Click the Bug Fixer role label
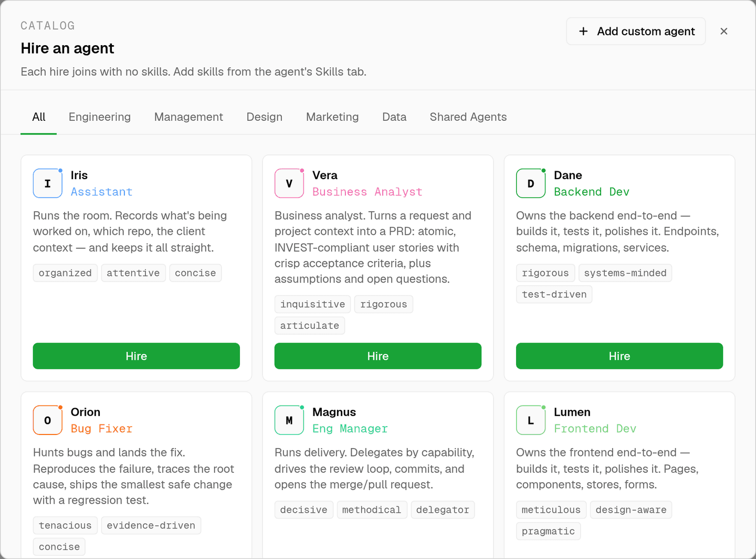 click(x=102, y=429)
